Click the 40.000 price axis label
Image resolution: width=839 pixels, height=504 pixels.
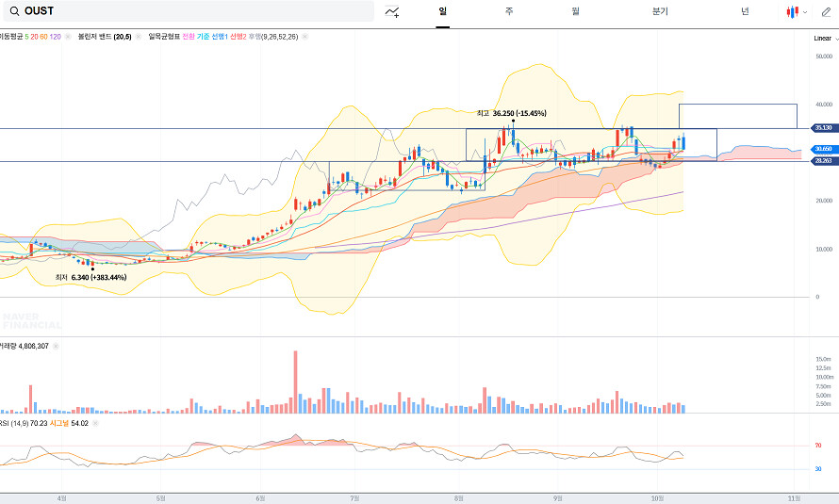(x=824, y=105)
